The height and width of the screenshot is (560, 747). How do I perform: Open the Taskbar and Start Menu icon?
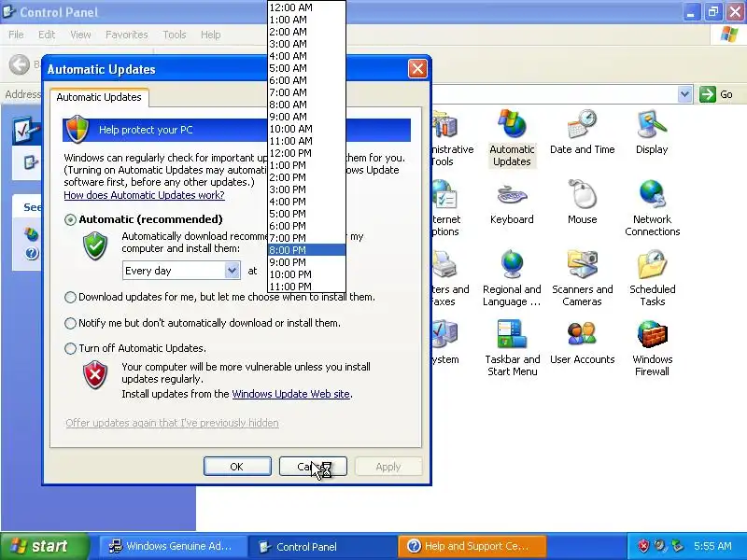click(512, 347)
